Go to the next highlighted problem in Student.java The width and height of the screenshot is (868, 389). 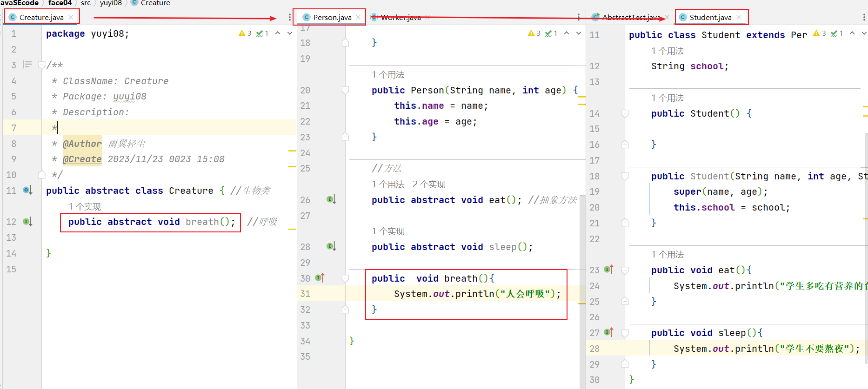coord(864,33)
